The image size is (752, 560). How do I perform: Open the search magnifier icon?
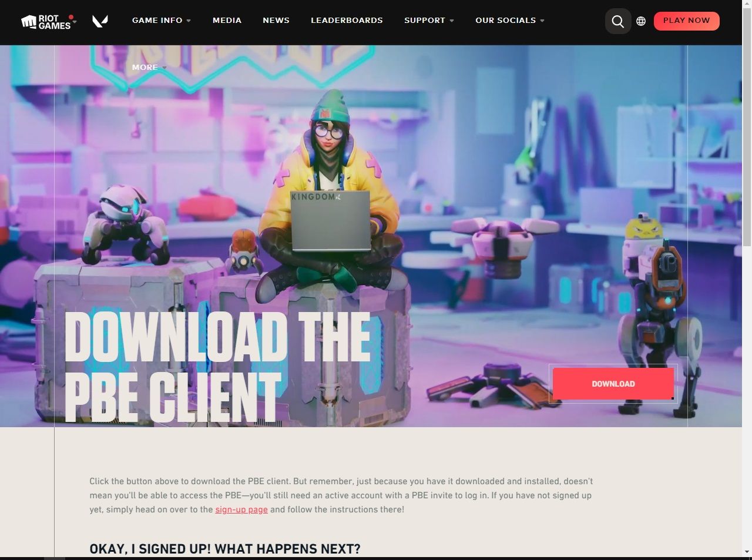tap(618, 21)
